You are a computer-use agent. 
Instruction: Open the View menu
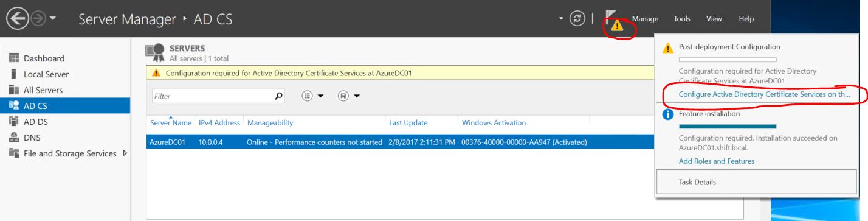click(x=714, y=19)
